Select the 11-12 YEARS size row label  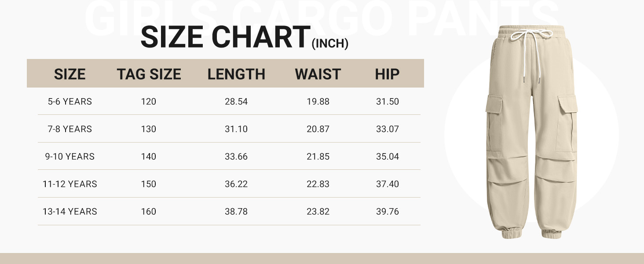click(70, 184)
